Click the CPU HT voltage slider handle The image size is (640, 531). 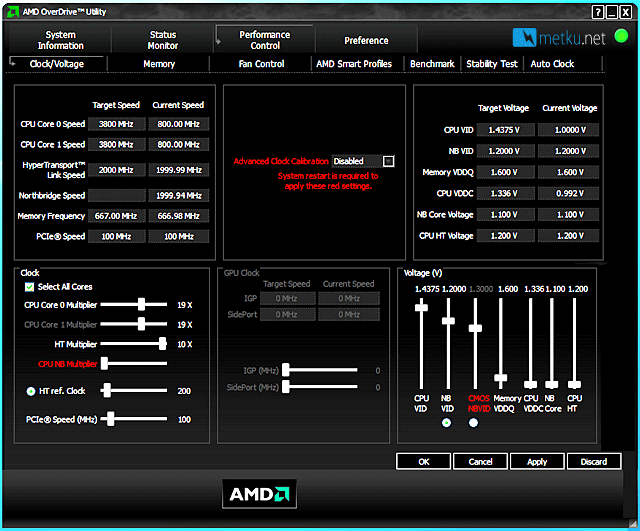pyautogui.click(x=574, y=384)
